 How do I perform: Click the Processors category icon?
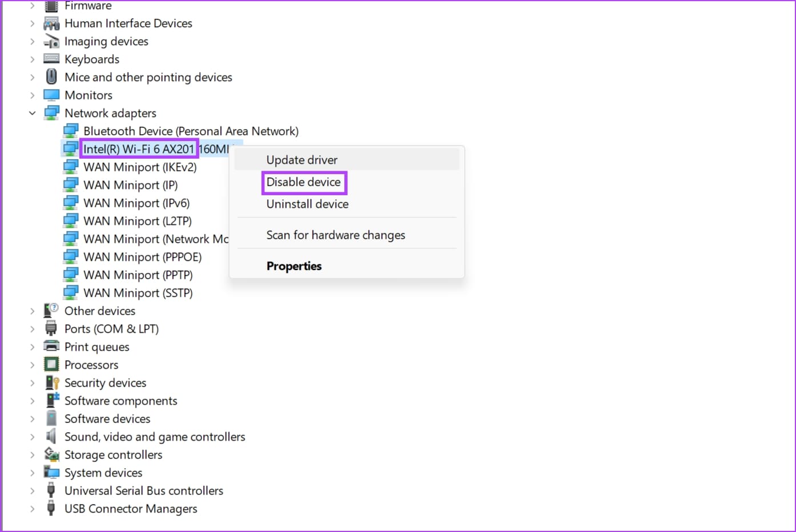[51, 365]
